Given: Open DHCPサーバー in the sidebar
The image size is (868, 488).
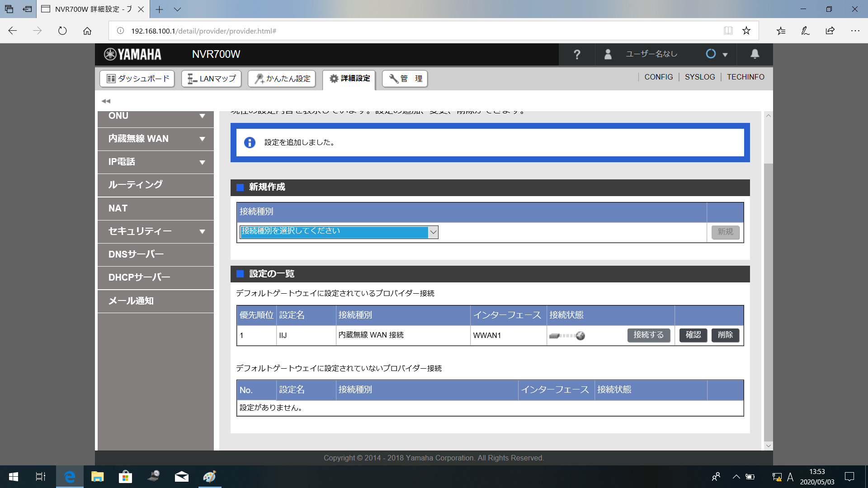Looking at the screenshot, I should point(156,277).
